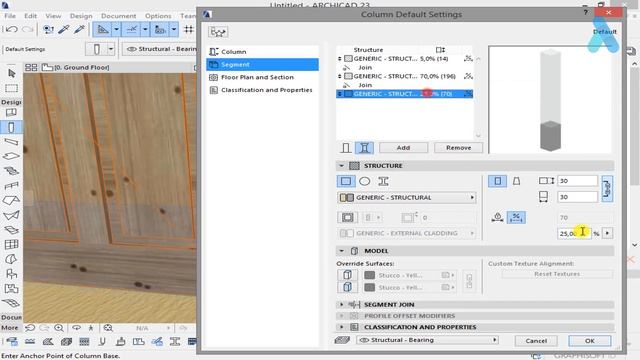The image size is (640, 360).
Task: Click the orbit icon in bottom navigation bar
Action: point(76,328)
